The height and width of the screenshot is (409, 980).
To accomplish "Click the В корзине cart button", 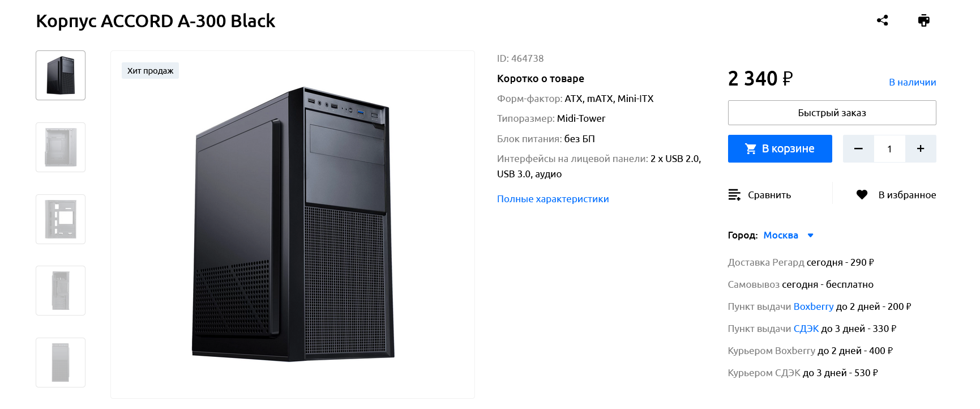I will coord(780,149).
